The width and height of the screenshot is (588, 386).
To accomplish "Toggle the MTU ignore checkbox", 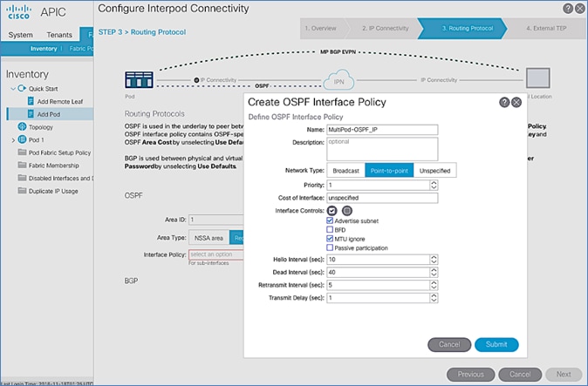I will click(330, 239).
